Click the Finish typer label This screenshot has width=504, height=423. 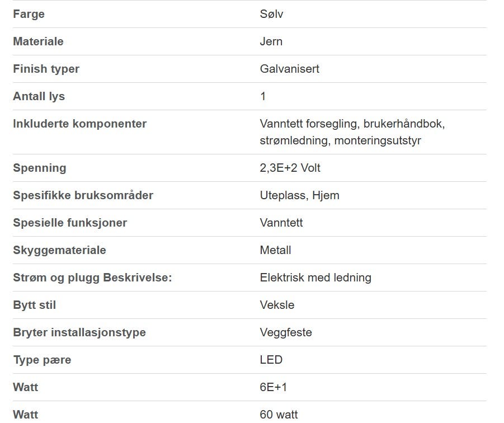[46, 69]
